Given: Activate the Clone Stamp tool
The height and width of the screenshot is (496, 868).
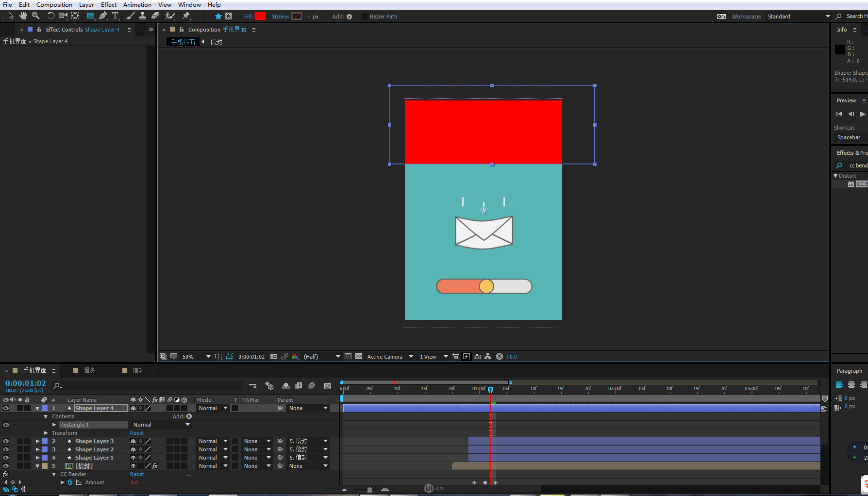Looking at the screenshot, I should tap(142, 16).
